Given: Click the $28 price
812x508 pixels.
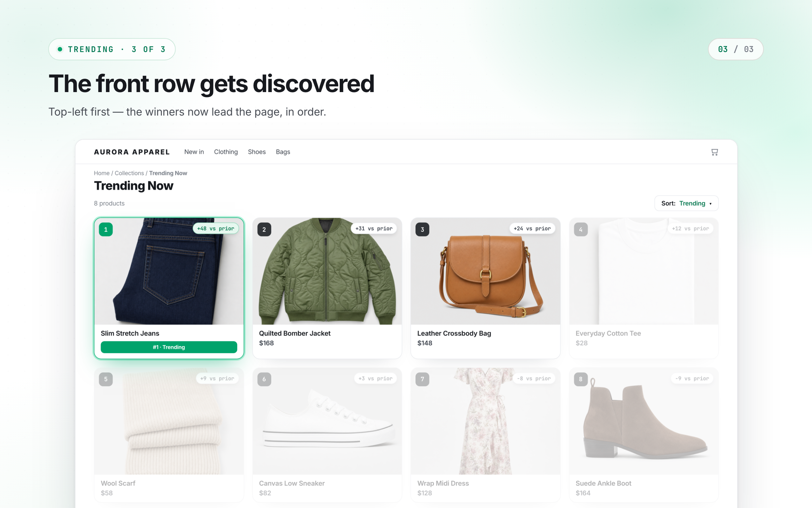Looking at the screenshot, I should point(581,343).
